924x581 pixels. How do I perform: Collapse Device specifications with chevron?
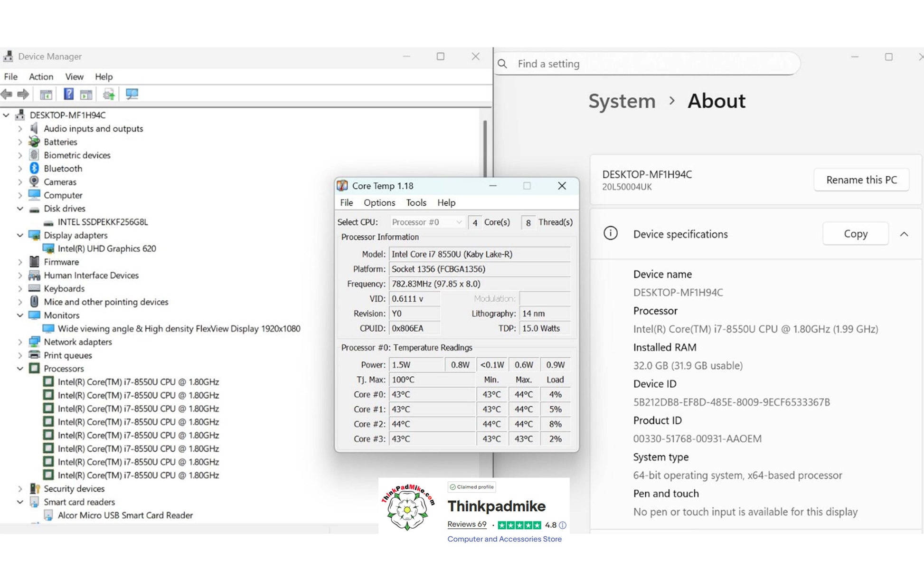pos(904,234)
